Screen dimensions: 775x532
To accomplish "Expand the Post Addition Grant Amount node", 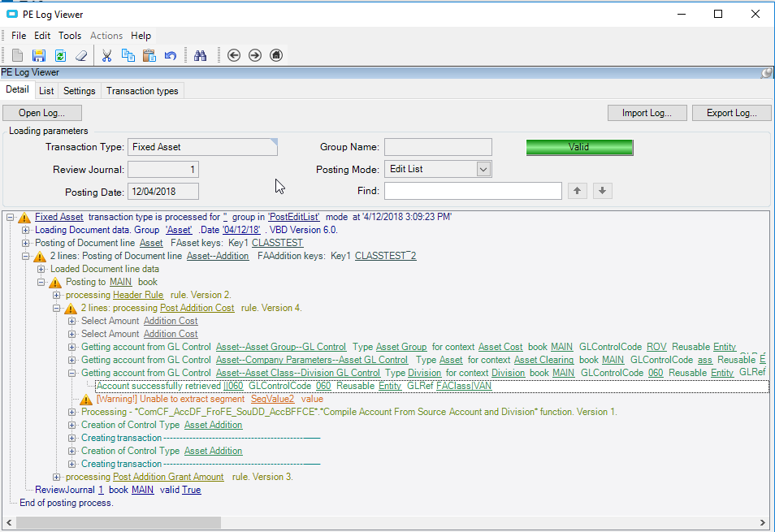I will coord(56,477).
